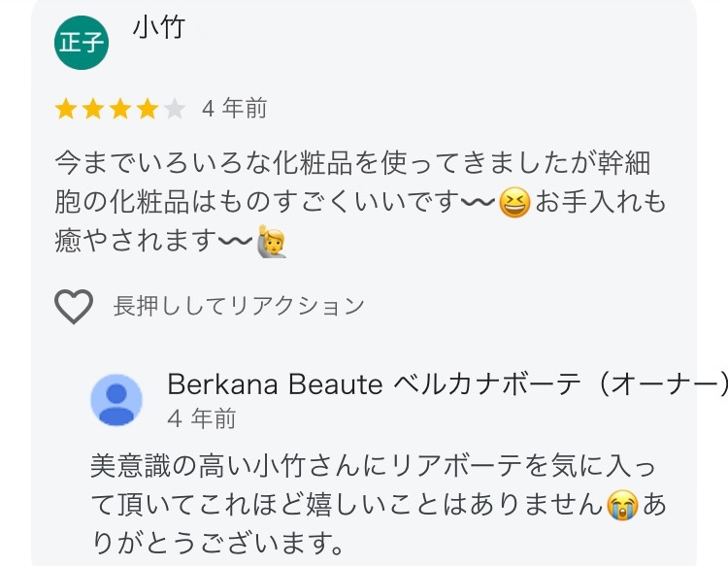Click the third gold rating star
Viewport: 728px width, 566px height.
pos(120,109)
